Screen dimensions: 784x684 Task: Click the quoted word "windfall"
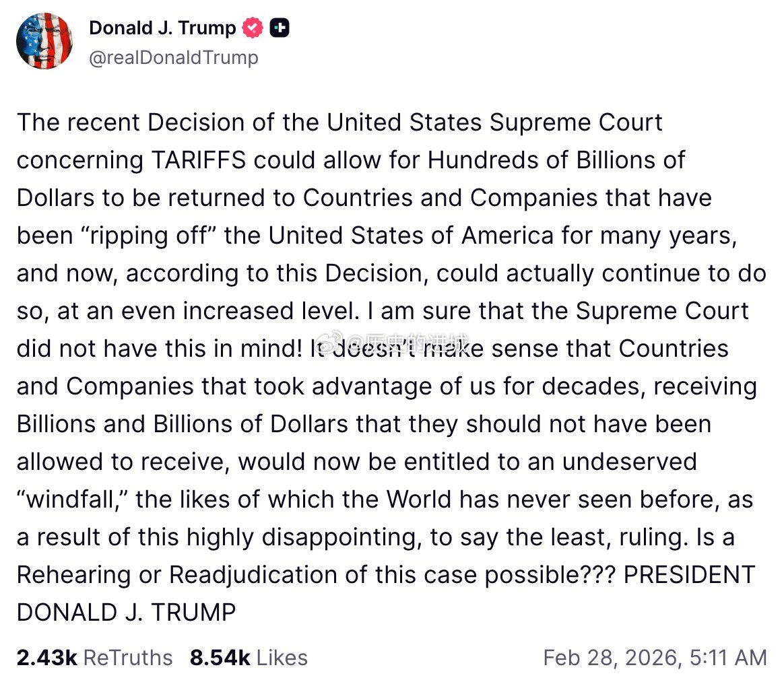pyautogui.click(x=72, y=500)
